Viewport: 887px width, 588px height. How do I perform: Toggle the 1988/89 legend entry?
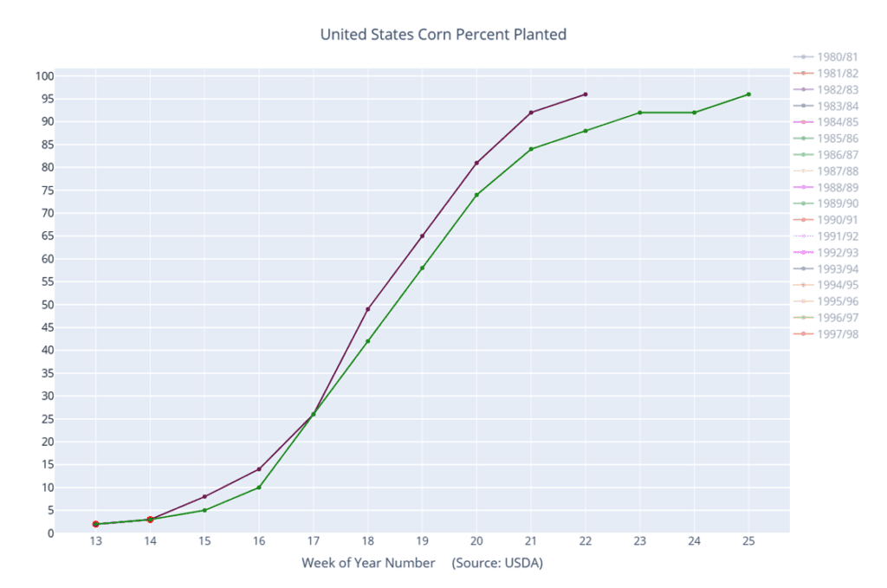[825, 188]
